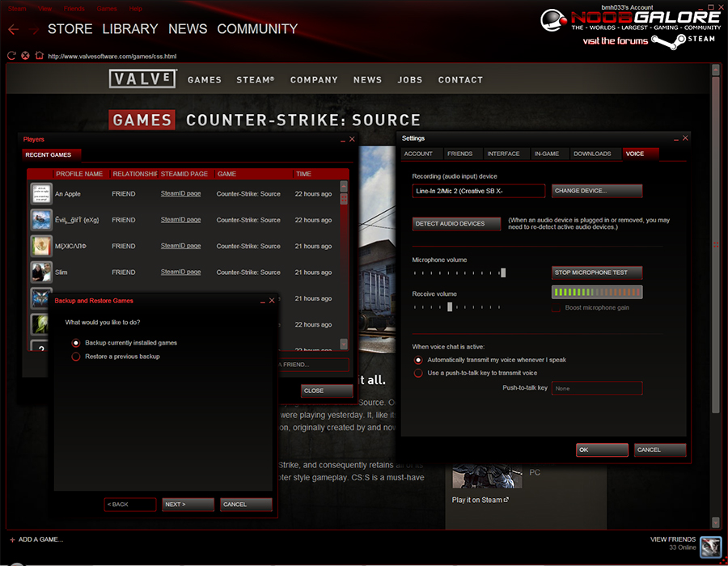Reload the page with refresh icon
Image resolution: width=728 pixels, height=566 pixels.
(x=11, y=56)
